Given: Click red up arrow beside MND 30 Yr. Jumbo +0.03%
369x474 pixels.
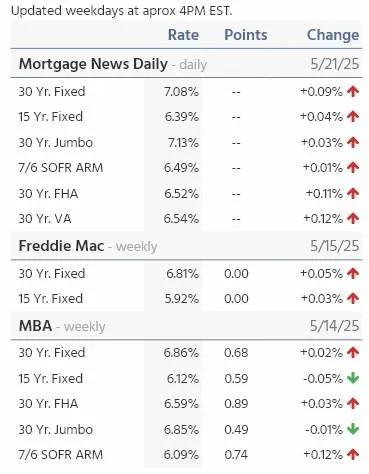Looking at the screenshot, I should pyautogui.click(x=353, y=142).
